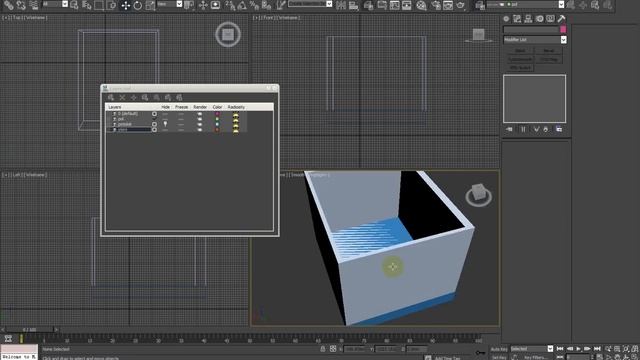This screenshot has height=360, width=640.
Task: Switch to the Utilities command panel tab
Action: 562,19
